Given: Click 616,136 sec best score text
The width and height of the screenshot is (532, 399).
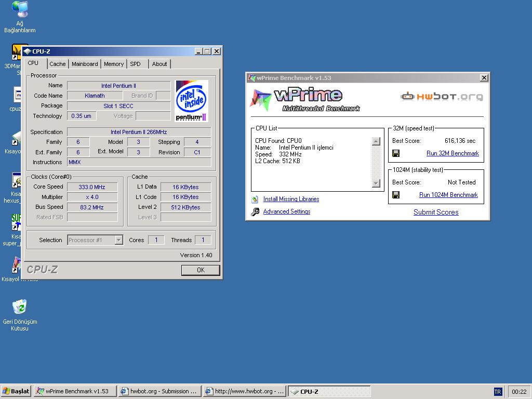Looking at the screenshot, I should (460, 141).
